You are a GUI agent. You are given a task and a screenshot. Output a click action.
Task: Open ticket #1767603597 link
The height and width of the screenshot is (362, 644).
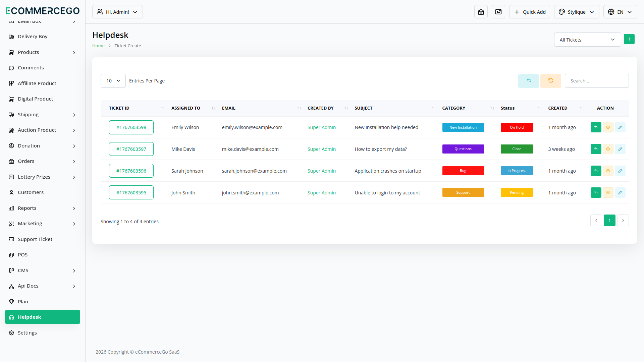(x=131, y=149)
